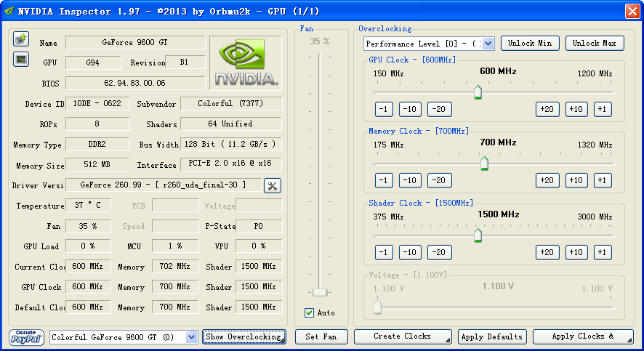
Task: Increase Shader Clock by 10 MHz
Action: click(x=576, y=252)
